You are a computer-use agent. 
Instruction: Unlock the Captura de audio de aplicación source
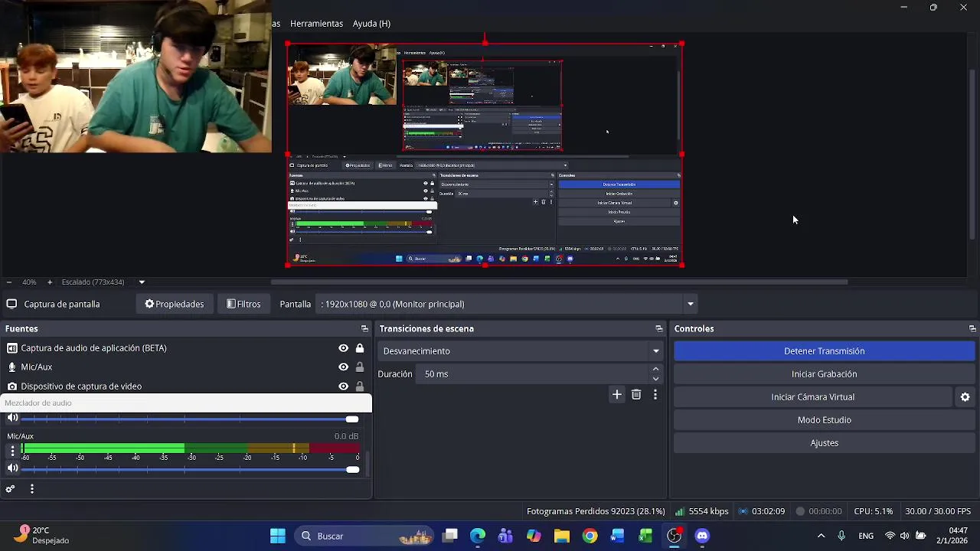click(x=360, y=348)
